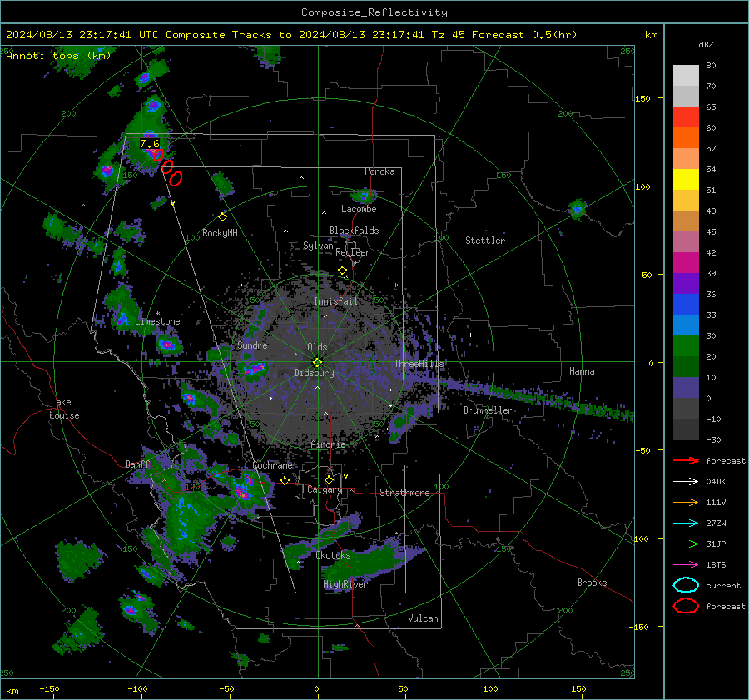749x700 pixels.
Task: Click the RedDeer city label
Action: pyautogui.click(x=353, y=252)
